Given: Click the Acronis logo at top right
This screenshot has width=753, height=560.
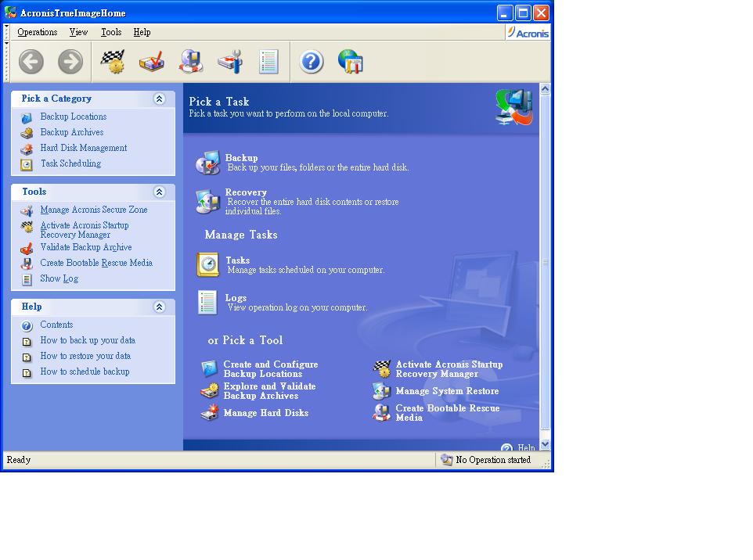Looking at the screenshot, I should tap(528, 33).
